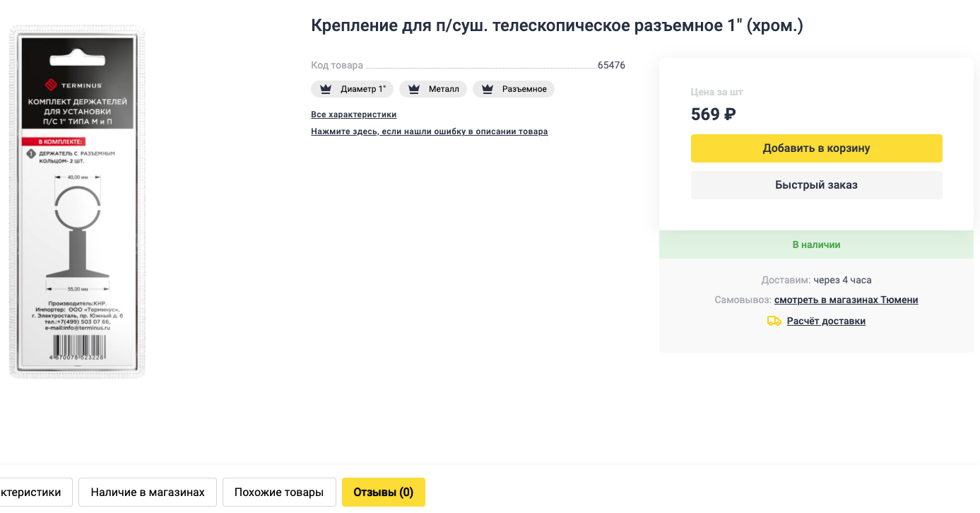Open the Все характеристики link
This screenshot has height=513, width=980.
pos(354,114)
